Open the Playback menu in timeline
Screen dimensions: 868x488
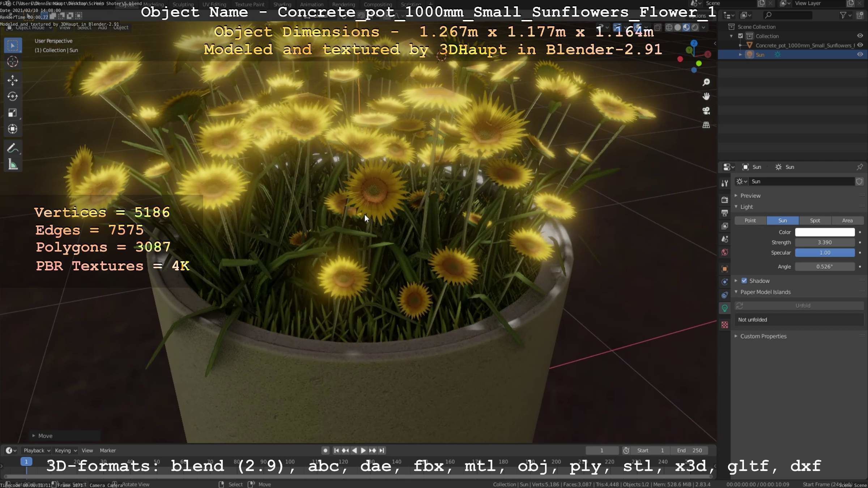37,450
